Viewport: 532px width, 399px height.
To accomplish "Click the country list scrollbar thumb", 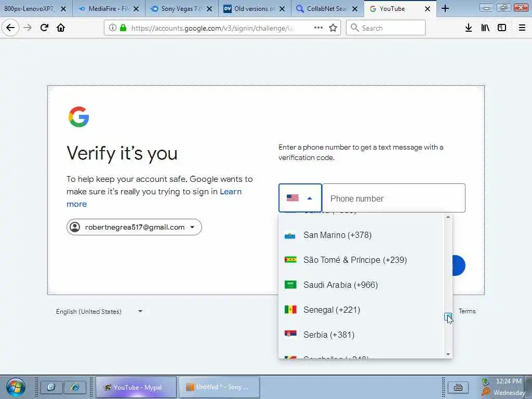I will 448,316.
